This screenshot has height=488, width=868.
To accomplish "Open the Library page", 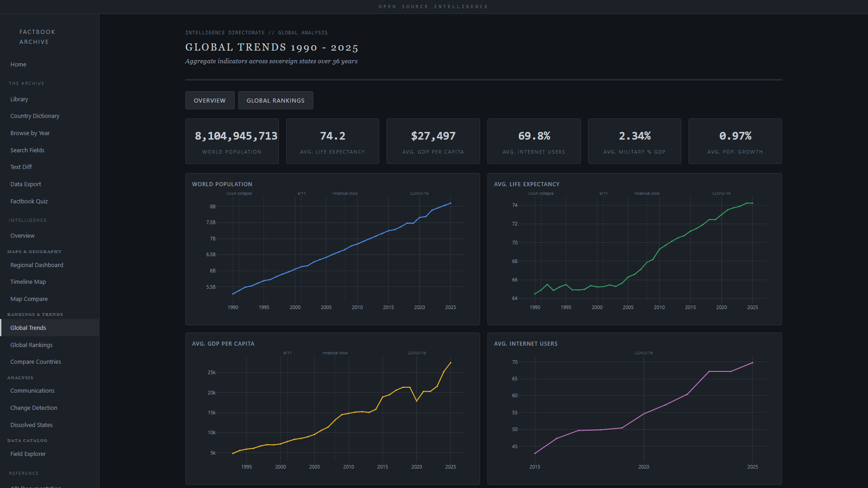I will [x=19, y=99].
